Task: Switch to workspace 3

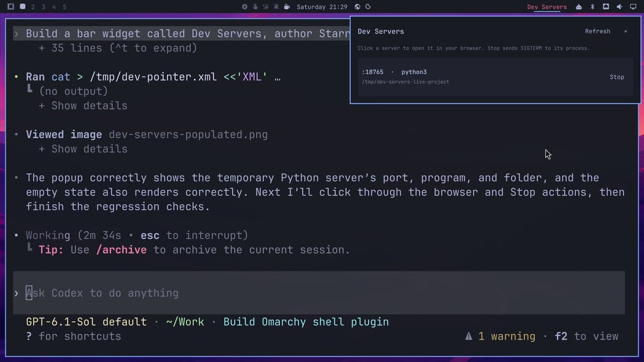Action: pyautogui.click(x=43, y=7)
